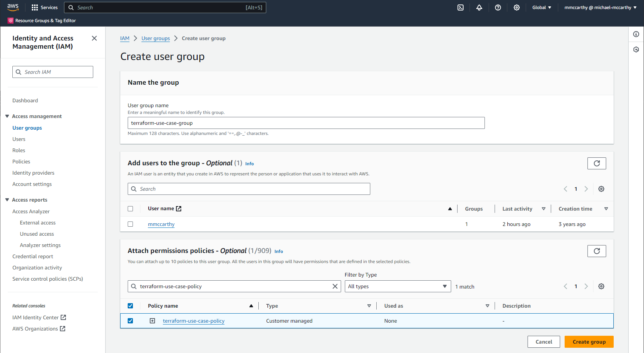Open users table preferences gear
Image resolution: width=644 pixels, height=353 pixels.
coord(601,189)
